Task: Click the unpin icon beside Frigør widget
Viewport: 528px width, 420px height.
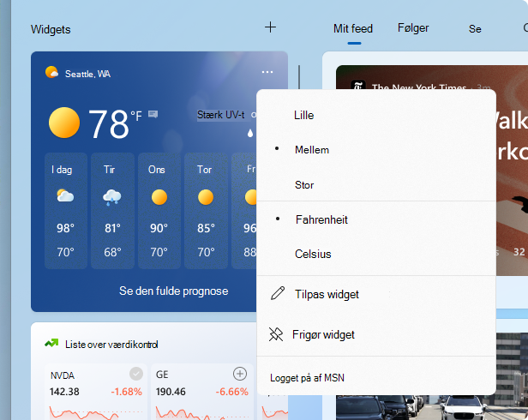Action: point(276,334)
